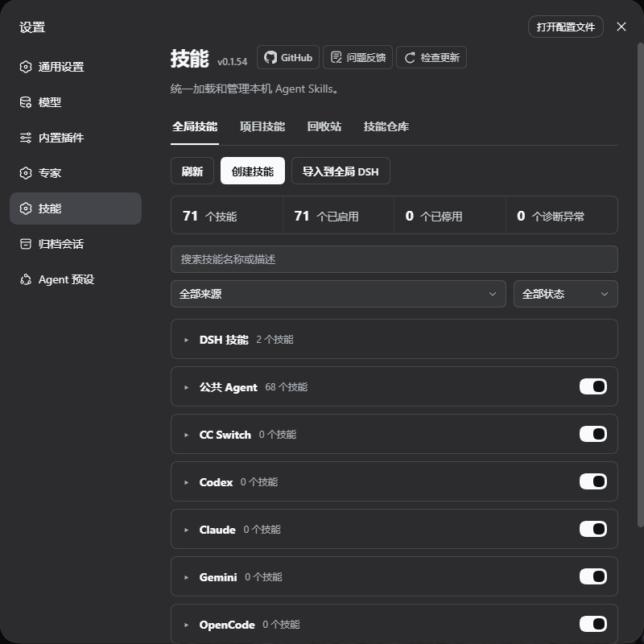This screenshot has width=644, height=644.
Task: Expand the CC Switch group arrow
Action: tap(186, 435)
